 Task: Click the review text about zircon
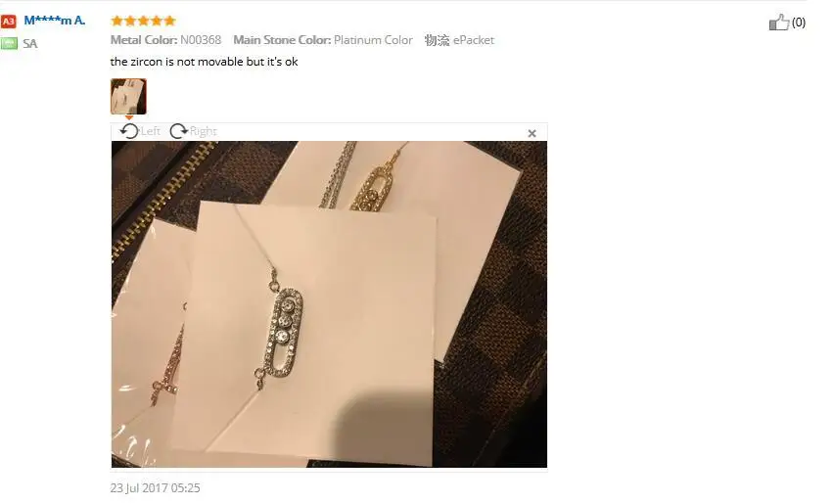pyautogui.click(x=204, y=62)
